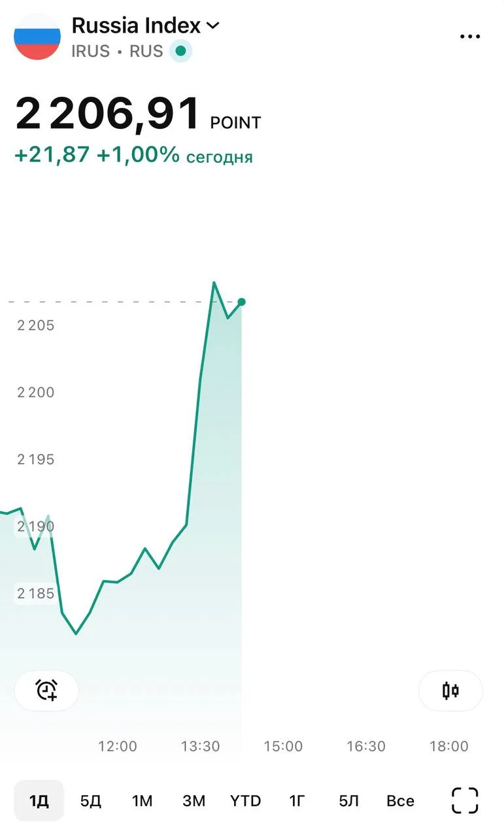Tap the green trading status dot indicator
The height and width of the screenshot is (837, 504).
click(180, 51)
